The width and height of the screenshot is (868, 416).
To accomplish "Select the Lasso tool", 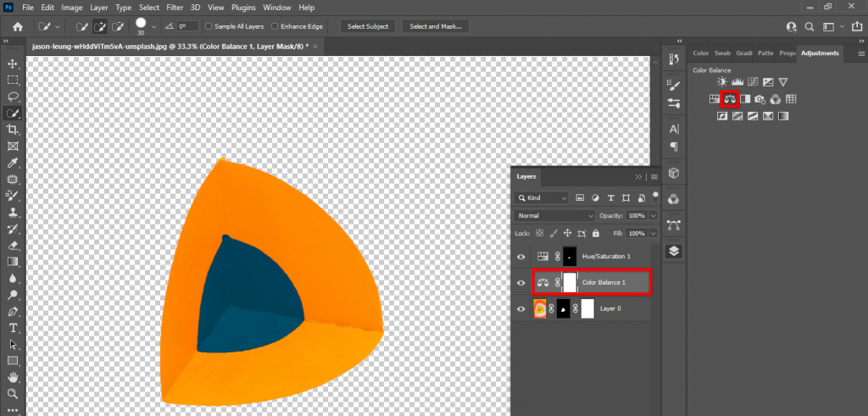I will [13, 97].
